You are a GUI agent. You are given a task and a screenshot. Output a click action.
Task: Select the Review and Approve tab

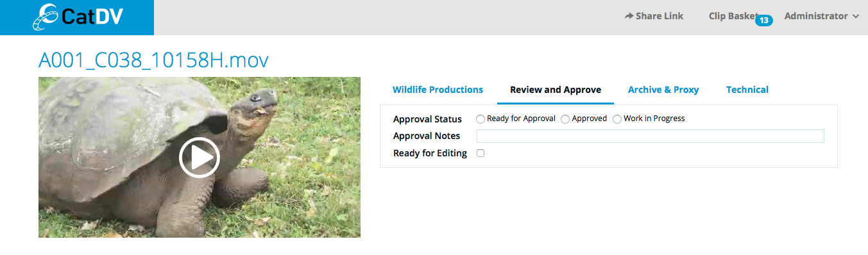pos(556,90)
